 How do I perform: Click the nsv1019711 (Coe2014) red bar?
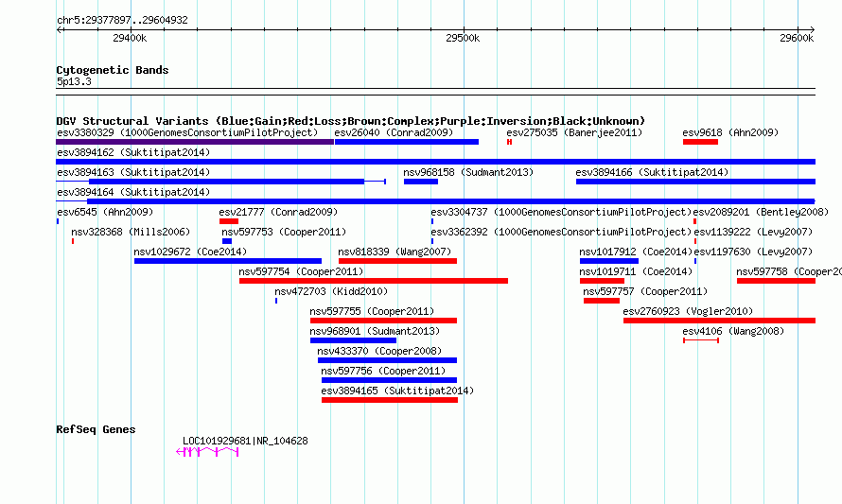point(602,281)
